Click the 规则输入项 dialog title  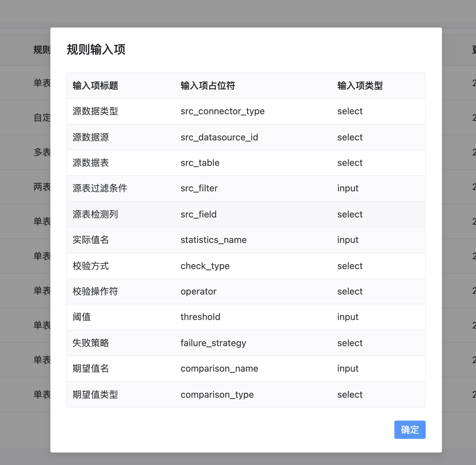click(x=96, y=50)
